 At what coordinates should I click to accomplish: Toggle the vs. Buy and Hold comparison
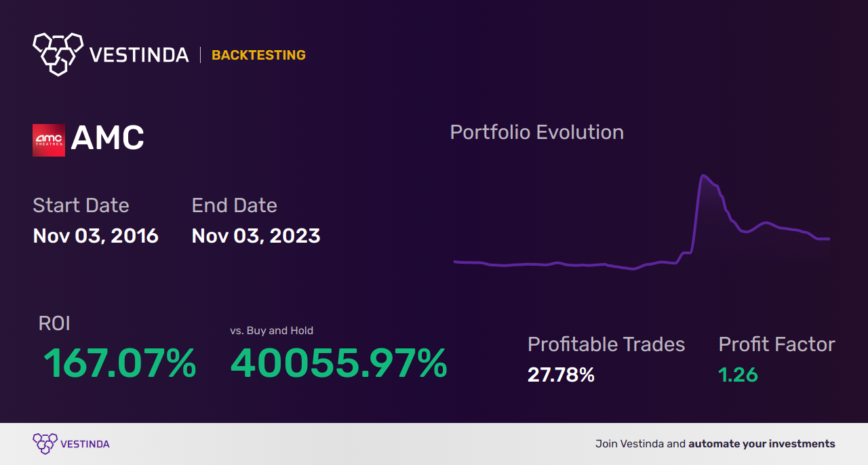pos(339,364)
